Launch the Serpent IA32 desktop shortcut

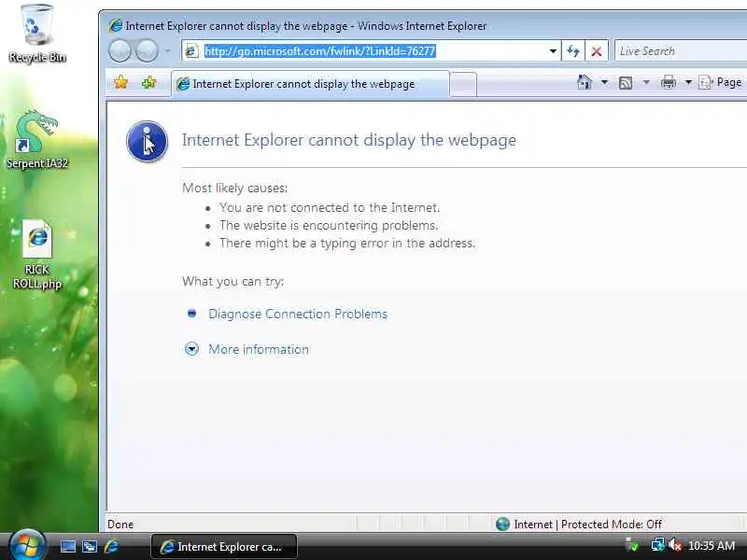click(x=36, y=139)
